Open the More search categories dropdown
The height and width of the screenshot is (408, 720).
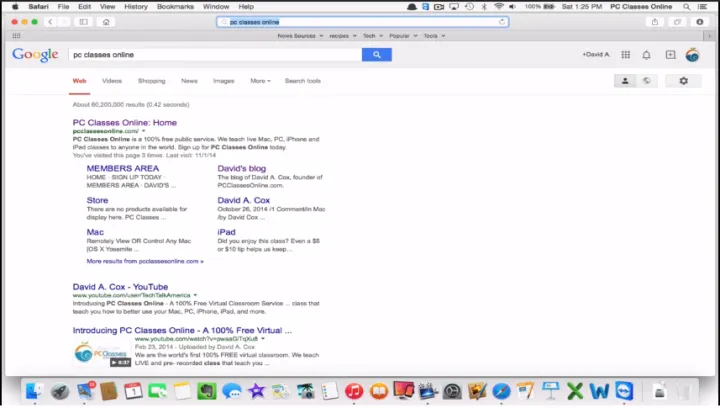(260, 81)
